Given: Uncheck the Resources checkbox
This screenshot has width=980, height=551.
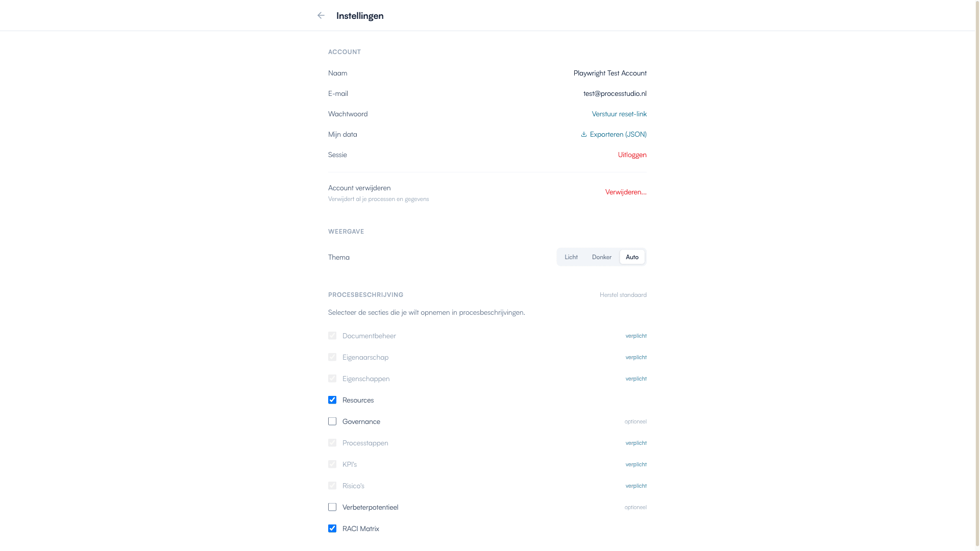Looking at the screenshot, I should coord(332,400).
